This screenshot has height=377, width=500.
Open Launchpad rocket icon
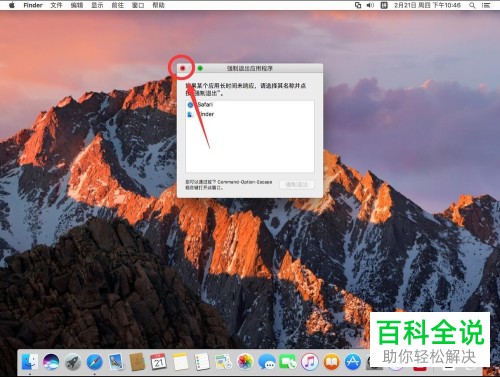(x=73, y=362)
